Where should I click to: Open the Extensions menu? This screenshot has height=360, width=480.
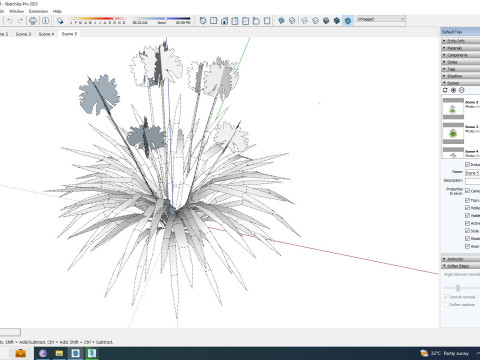tap(38, 11)
